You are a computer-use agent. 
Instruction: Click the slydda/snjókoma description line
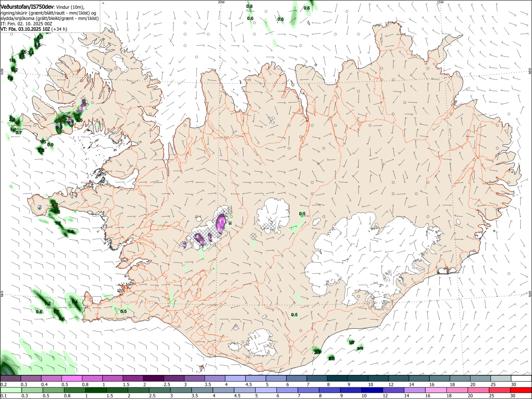49,18
